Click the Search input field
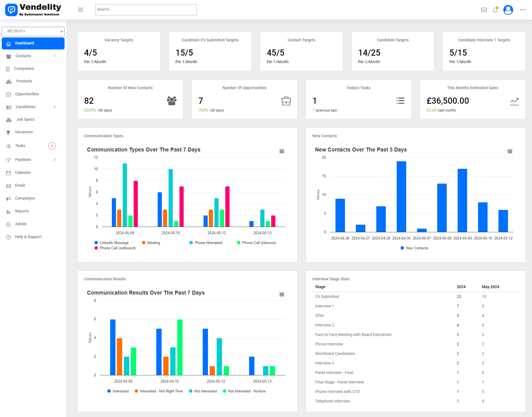 (x=146, y=10)
